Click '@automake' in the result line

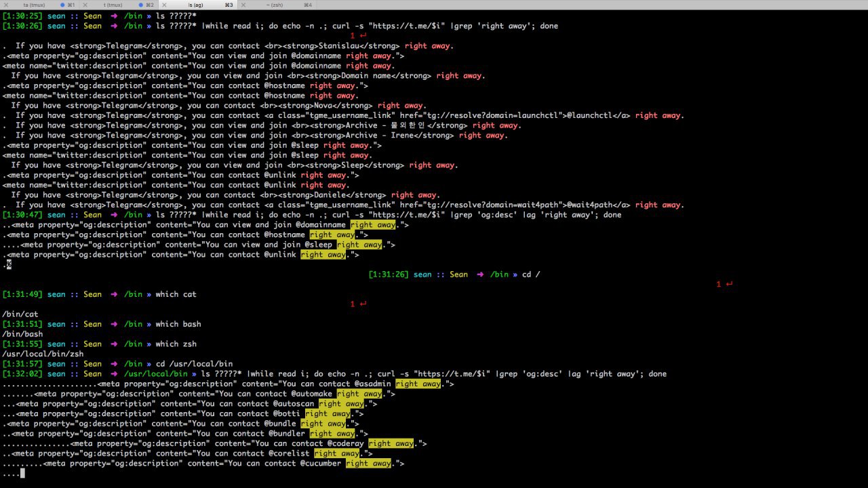pyautogui.click(x=312, y=394)
